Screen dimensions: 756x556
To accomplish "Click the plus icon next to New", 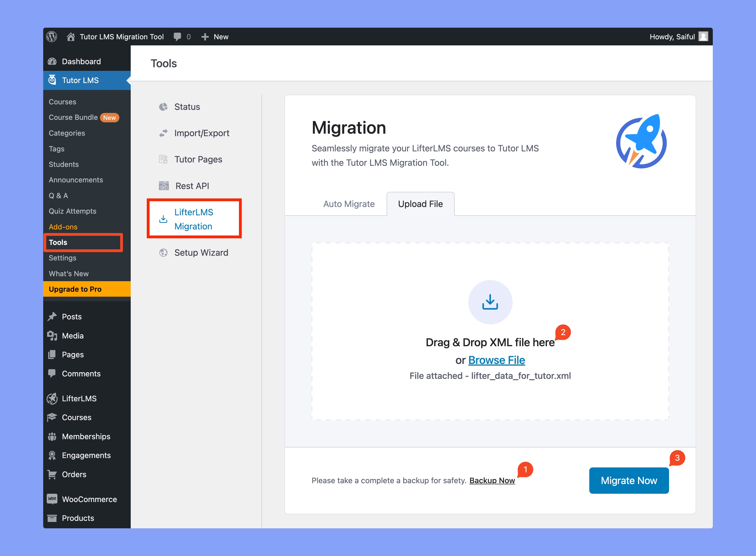I will (205, 37).
